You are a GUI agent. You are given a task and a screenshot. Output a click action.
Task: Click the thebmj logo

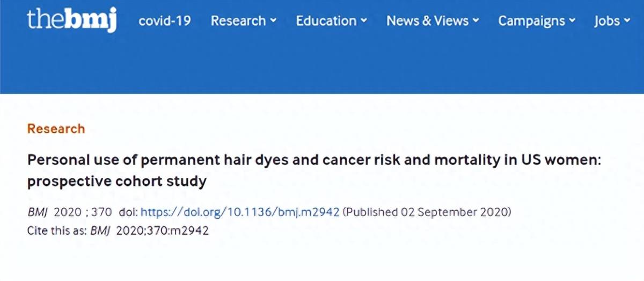pyautogui.click(x=72, y=20)
